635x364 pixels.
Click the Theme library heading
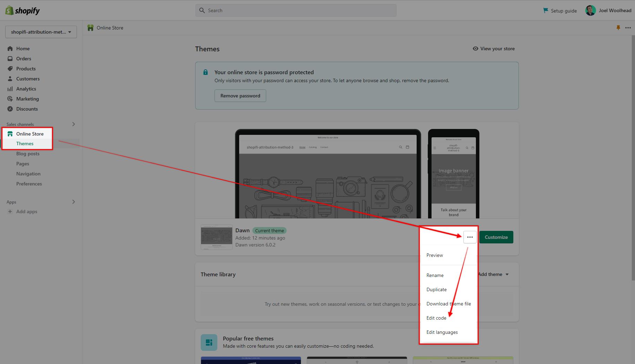point(218,274)
